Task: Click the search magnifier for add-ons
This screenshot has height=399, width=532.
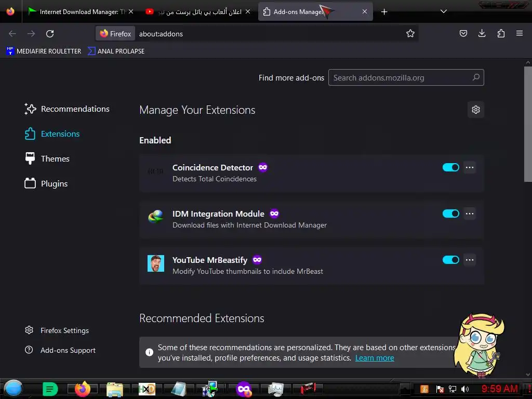Action: [476, 77]
